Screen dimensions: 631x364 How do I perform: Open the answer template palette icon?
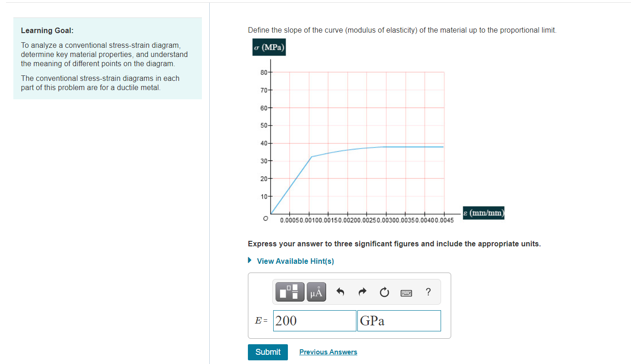coord(289,291)
